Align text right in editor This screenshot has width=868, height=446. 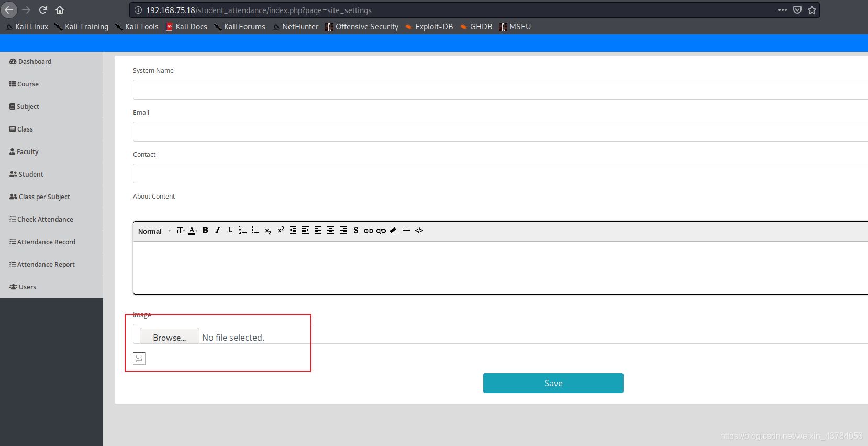(x=343, y=230)
